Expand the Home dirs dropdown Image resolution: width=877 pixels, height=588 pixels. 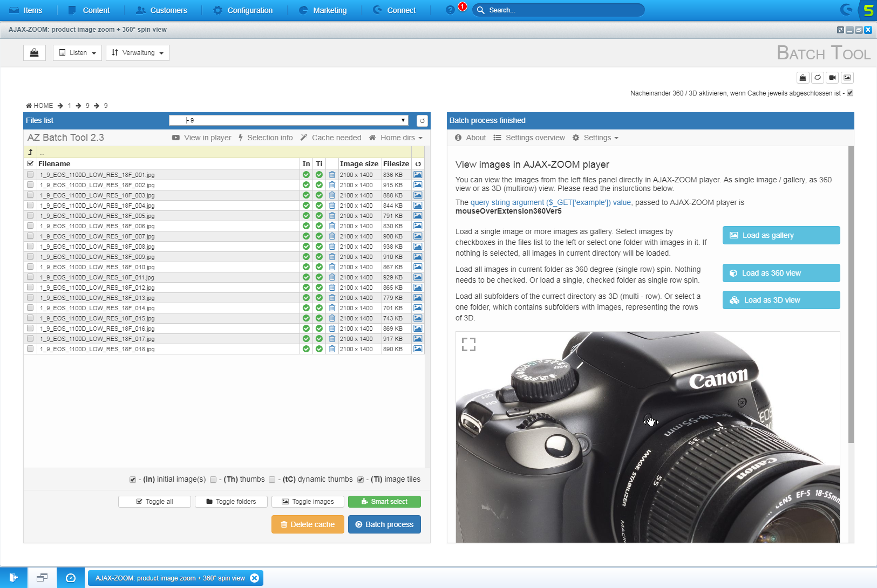396,138
